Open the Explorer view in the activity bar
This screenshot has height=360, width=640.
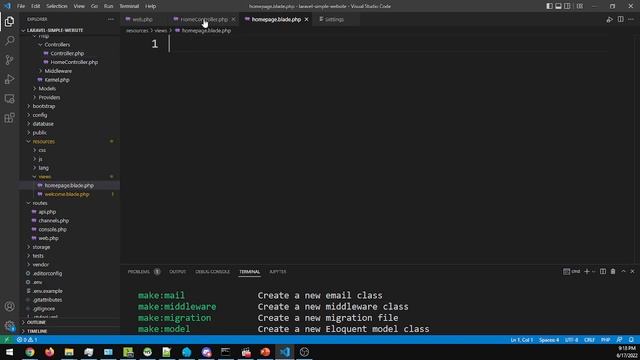click(x=9, y=21)
